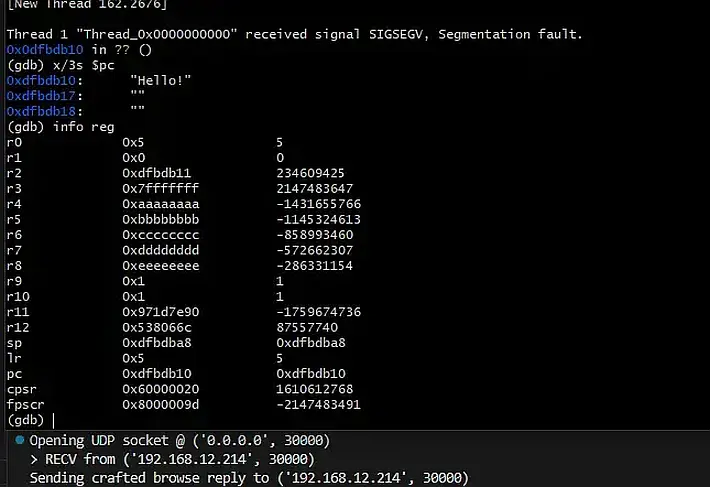710x487 pixels.
Task: Click the Segmentation fault signal message
Action: pyautogui.click(x=510, y=34)
